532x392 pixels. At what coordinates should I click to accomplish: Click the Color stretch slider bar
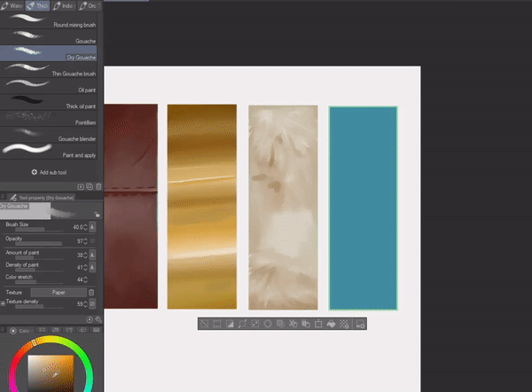pyautogui.click(x=39, y=282)
